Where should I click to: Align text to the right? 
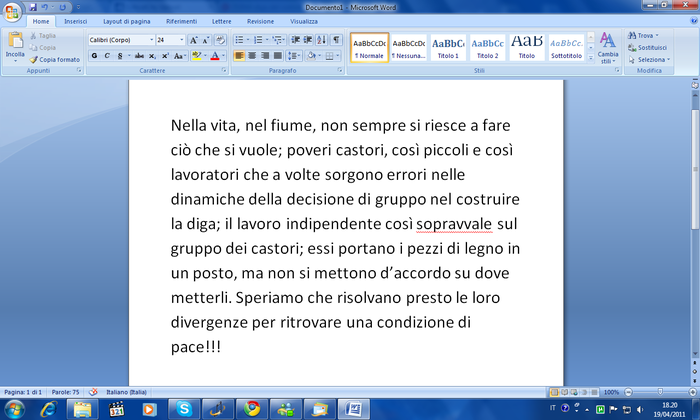[265, 56]
